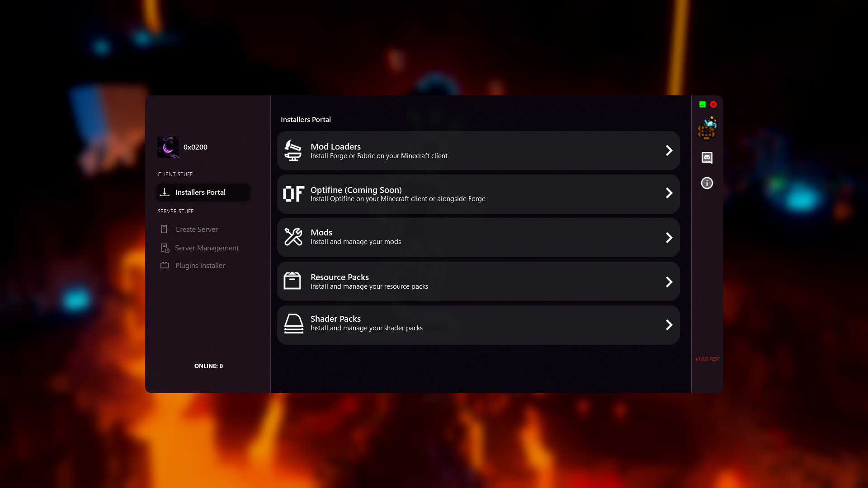Screen dimensions: 868x488
Task: Click the Shader Packs layered icon
Action: click(x=293, y=324)
